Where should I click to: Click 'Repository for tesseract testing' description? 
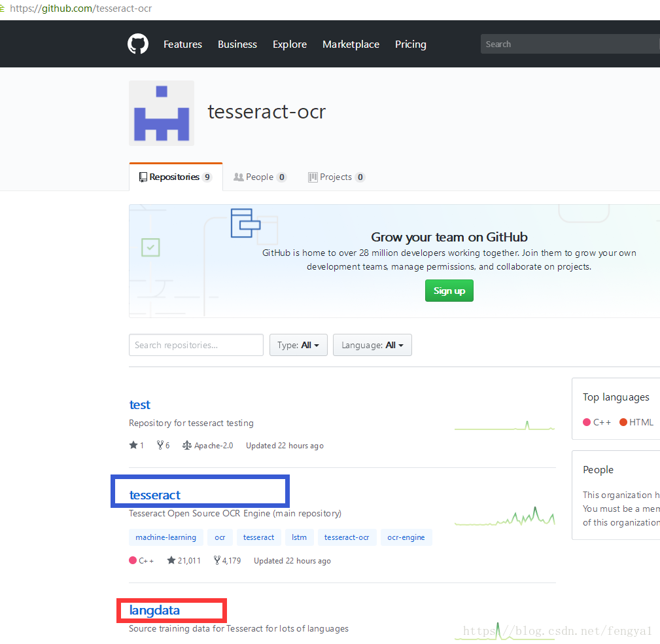click(191, 423)
